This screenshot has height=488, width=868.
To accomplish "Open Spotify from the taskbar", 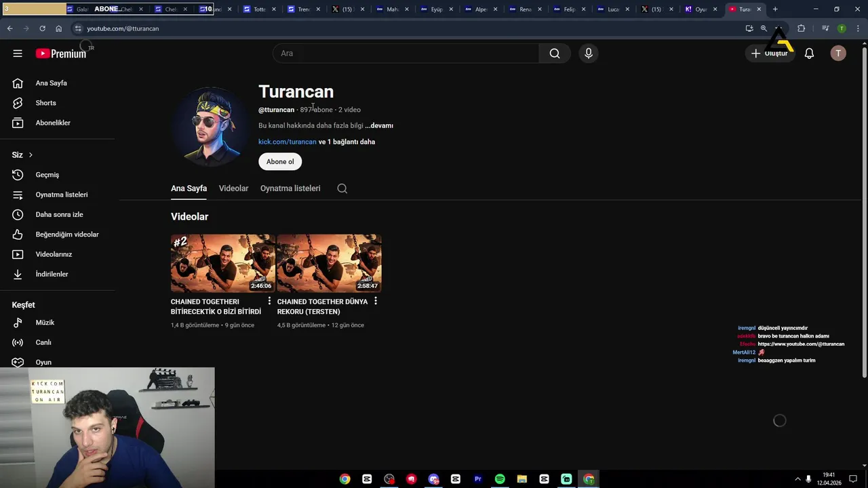I will (x=500, y=479).
